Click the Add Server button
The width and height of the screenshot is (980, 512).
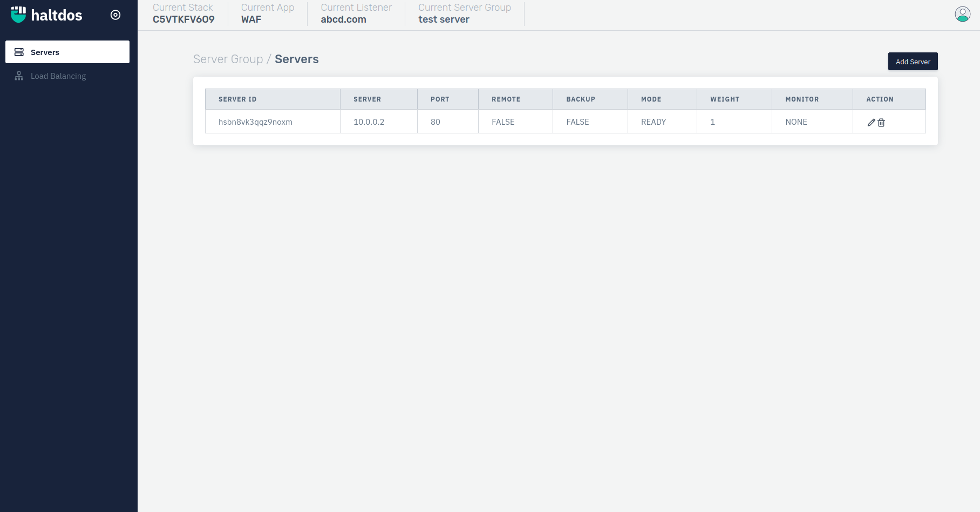click(913, 62)
